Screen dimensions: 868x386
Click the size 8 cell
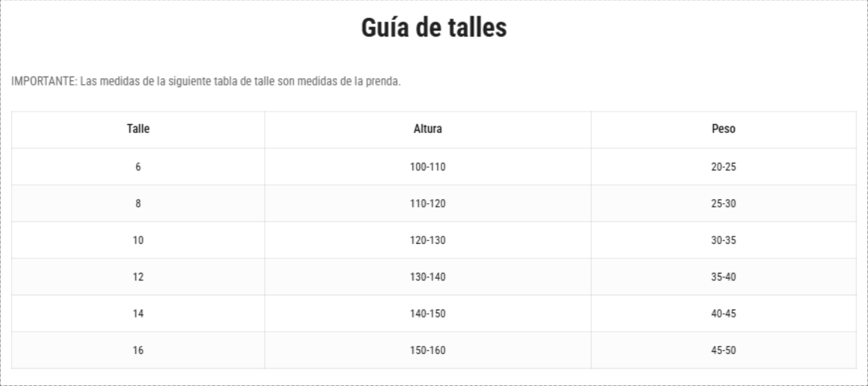tap(138, 203)
